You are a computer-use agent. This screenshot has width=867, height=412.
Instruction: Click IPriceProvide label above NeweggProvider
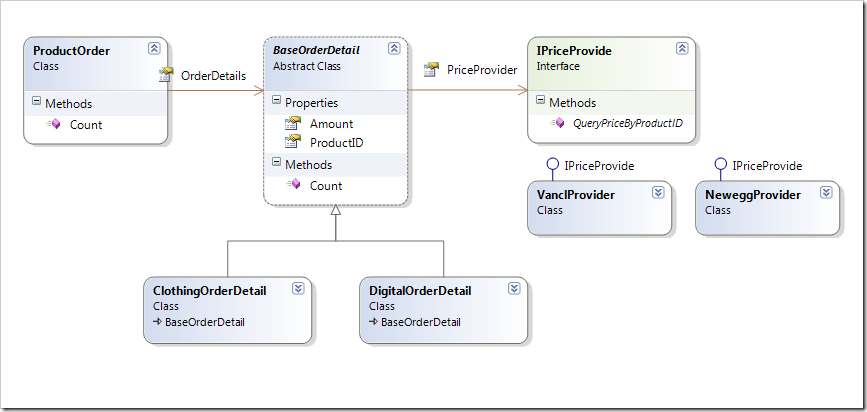767,165
